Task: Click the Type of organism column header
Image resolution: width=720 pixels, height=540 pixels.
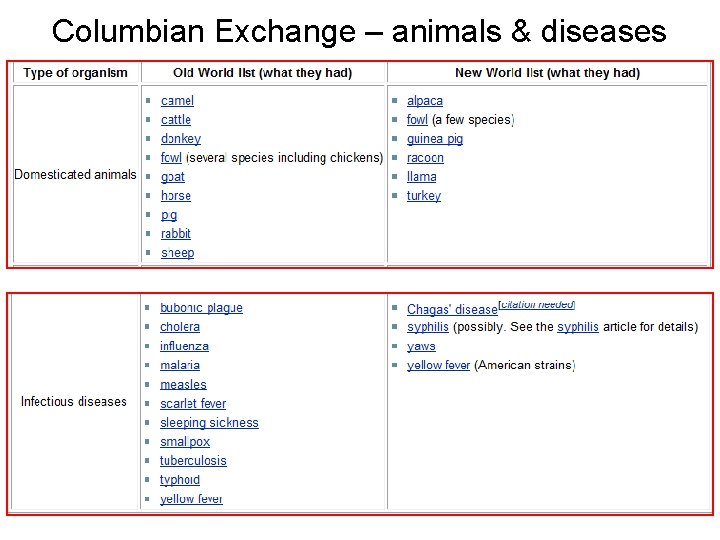Action: (x=76, y=72)
